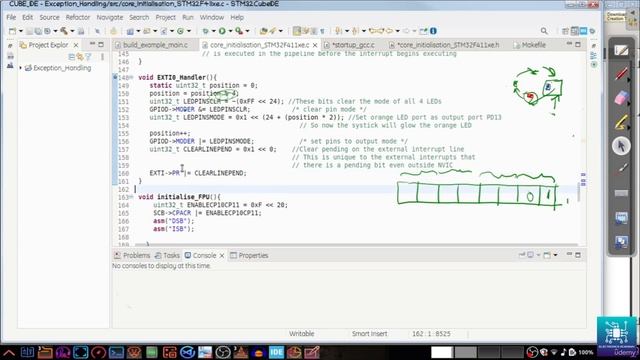Click 'Smart Insert' in the status bar
The height and width of the screenshot is (360, 640).
click(x=369, y=333)
